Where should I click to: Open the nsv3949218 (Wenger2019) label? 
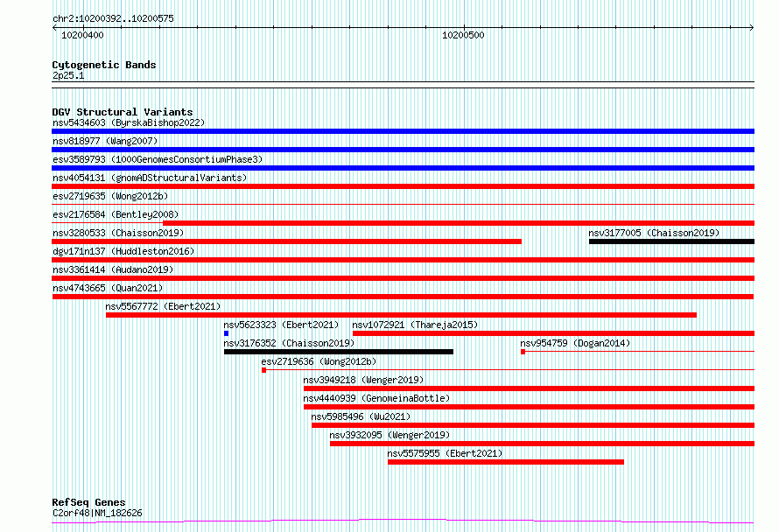pos(363,380)
